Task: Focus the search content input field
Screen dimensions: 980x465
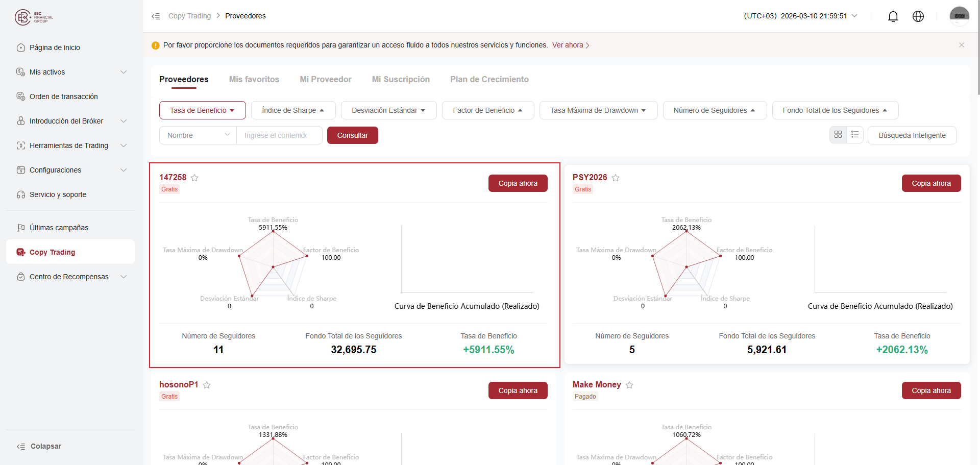Action: [x=279, y=135]
